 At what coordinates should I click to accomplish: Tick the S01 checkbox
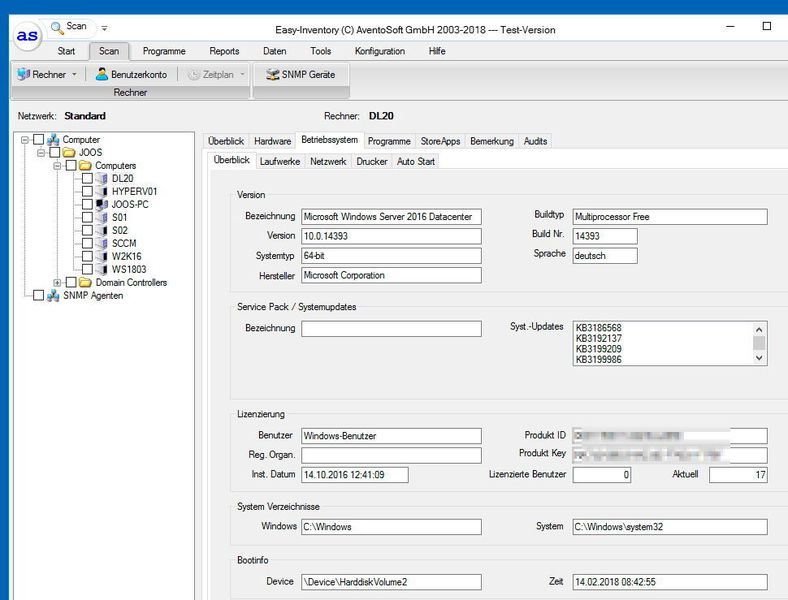point(87,218)
